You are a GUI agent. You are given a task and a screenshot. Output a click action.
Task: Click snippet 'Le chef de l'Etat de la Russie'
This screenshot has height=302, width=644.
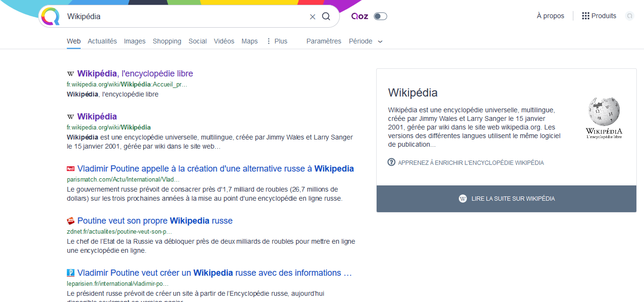pos(211,246)
